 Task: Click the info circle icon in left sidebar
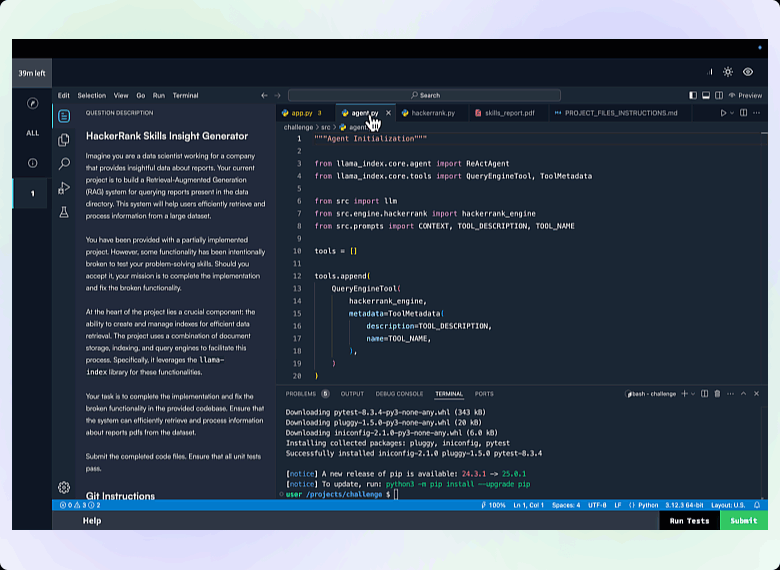(32, 163)
